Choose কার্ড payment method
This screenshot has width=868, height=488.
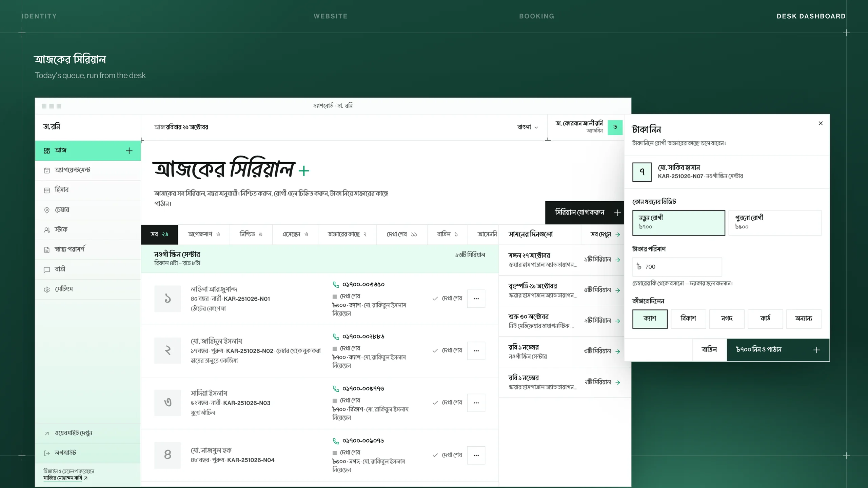point(765,319)
